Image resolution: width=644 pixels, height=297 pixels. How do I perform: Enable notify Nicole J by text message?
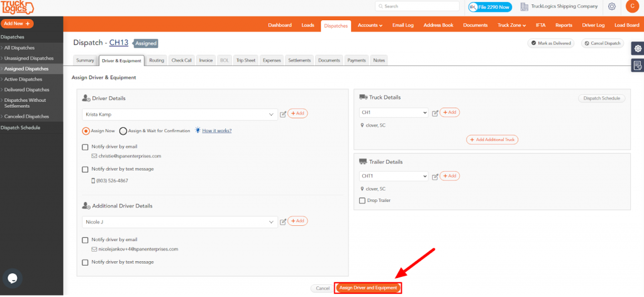point(85,262)
